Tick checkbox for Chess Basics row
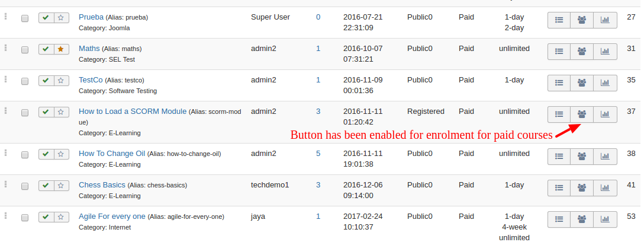This screenshot has height=242, width=644. pyautogui.click(x=25, y=186)
